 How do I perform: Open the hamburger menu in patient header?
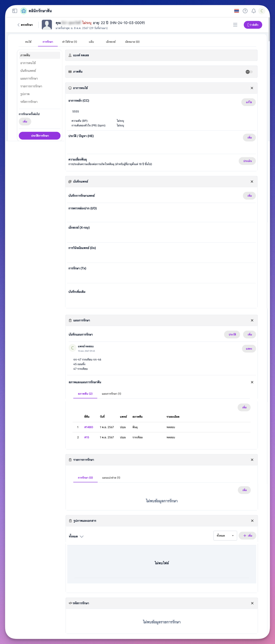(235, 25)
